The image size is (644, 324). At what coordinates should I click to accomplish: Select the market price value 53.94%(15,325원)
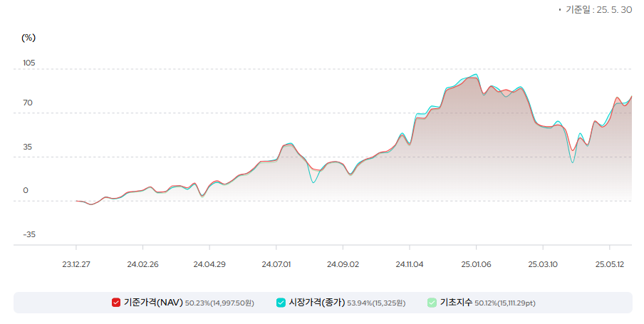[x=376, y=303]
